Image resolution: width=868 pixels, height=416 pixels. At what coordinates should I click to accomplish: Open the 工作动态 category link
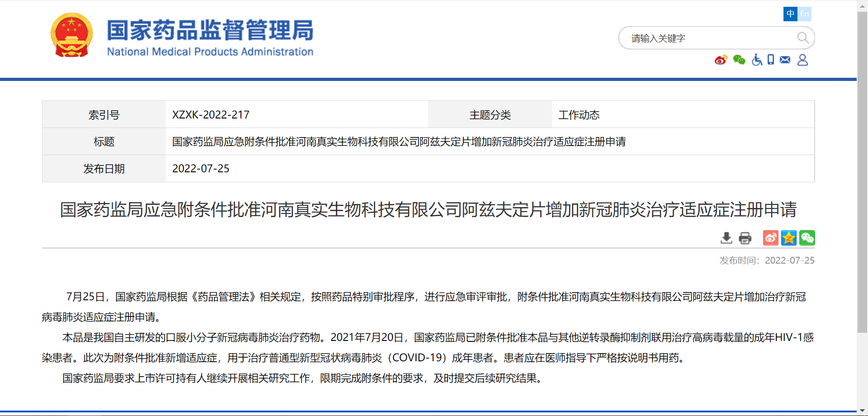[x=579, y=115]
